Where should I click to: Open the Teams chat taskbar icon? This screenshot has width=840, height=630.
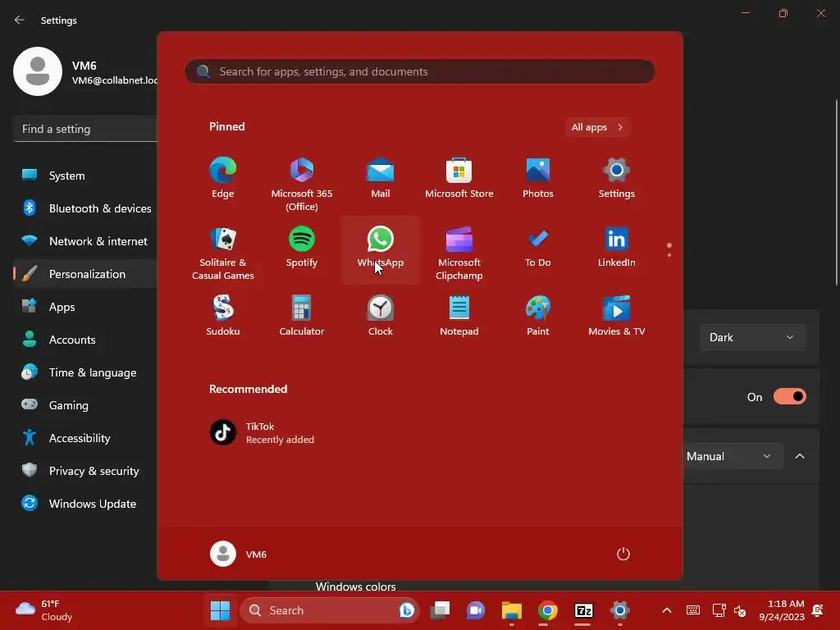(476, 610)
